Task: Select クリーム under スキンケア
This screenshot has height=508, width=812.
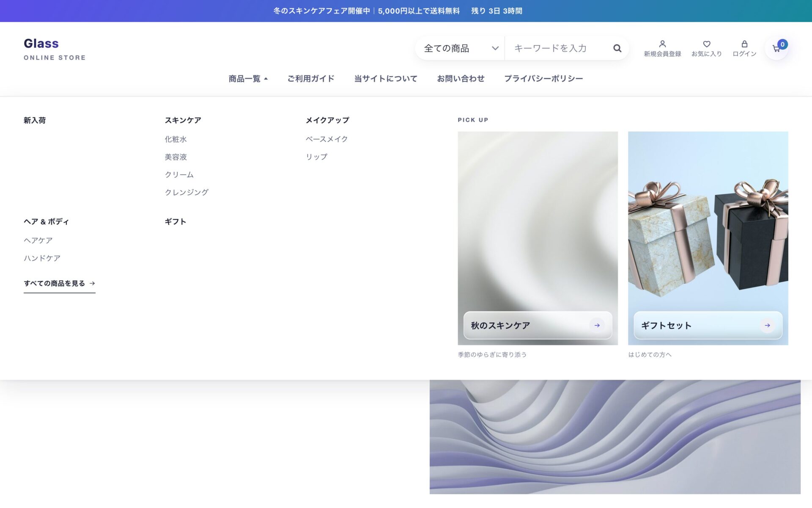Action: (179, 175)
